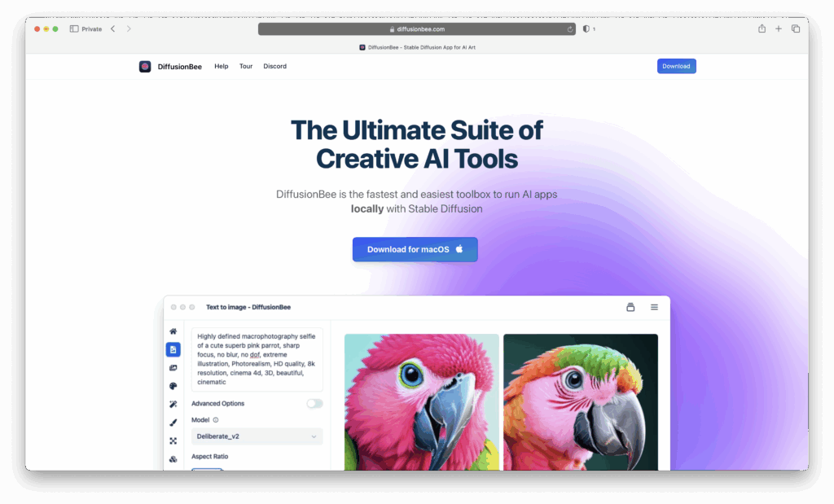This screenshot has width=834, height=504.
Task: Click the Aspect Ratio label
Action: (x=209, y=457)
